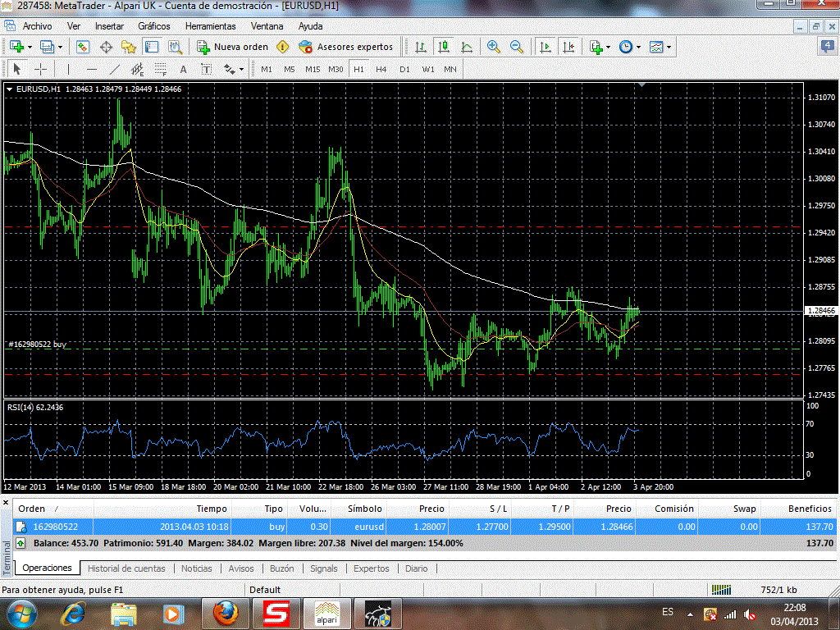The width and height of the screenshot is (840, 630).
Task: Select the Fibonacci retracement tool
Action: click(161, 69)
